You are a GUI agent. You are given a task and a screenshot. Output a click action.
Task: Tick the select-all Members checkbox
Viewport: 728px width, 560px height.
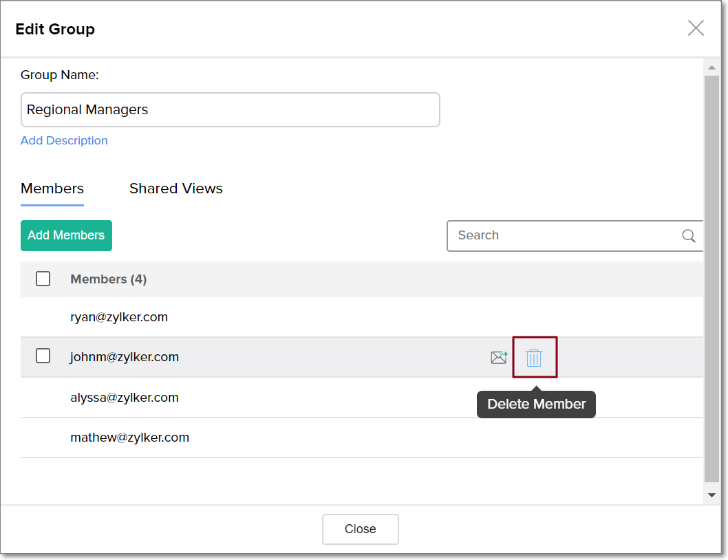point(43,279)
